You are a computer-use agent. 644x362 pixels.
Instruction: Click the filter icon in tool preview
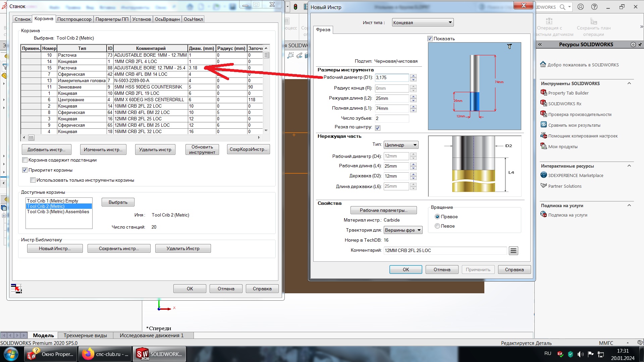point(509,47)
